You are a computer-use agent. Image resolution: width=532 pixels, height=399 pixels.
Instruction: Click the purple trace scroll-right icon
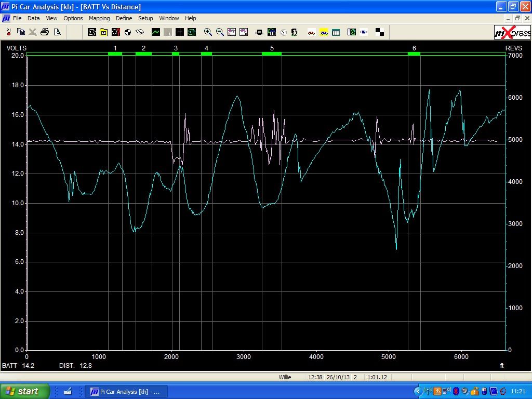click(x=244, y=32)
